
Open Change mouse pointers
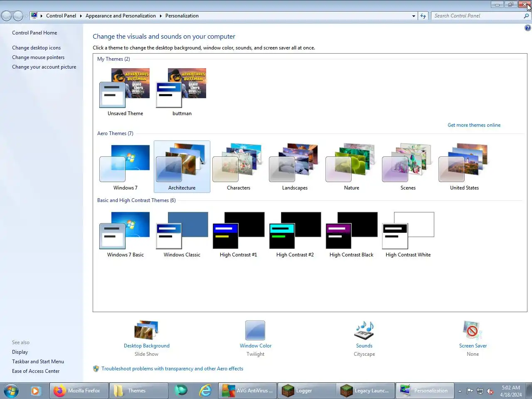coord(38,57)
